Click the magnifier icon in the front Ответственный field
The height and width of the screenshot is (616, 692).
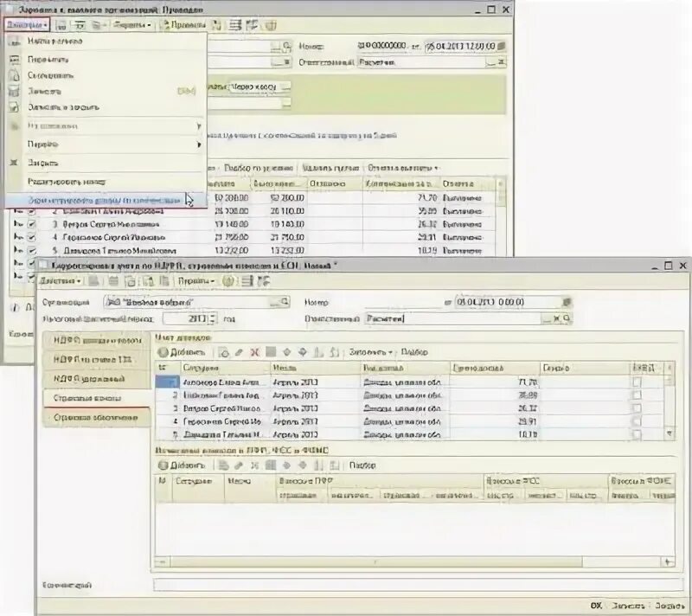coord(567,318)
